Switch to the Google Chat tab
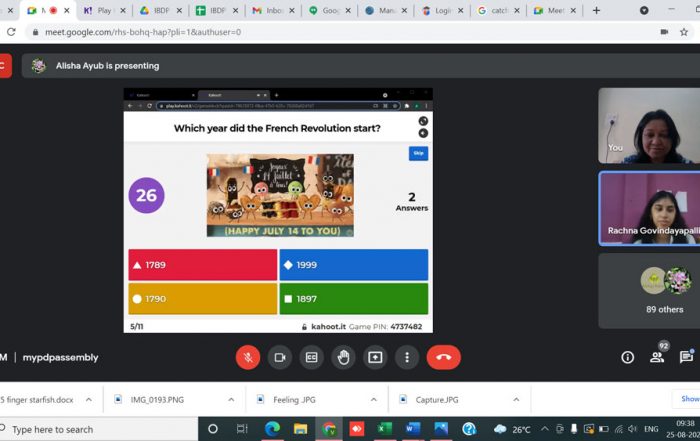The height and width of the screenshot is (441, 700). tap(329, 10)
